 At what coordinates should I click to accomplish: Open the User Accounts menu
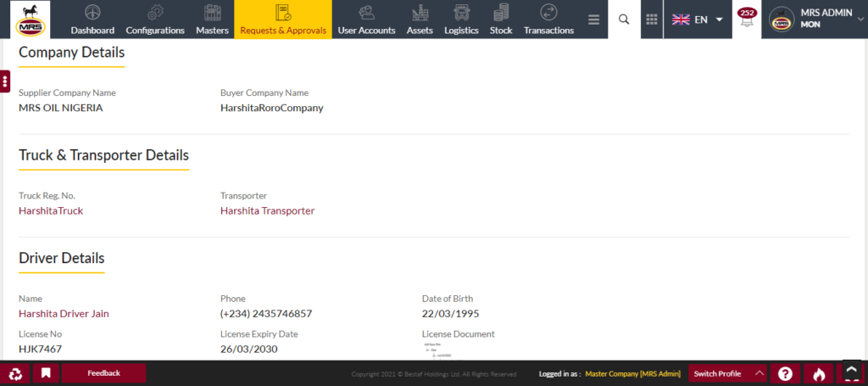pyautogui.click(x=366, y=20)
